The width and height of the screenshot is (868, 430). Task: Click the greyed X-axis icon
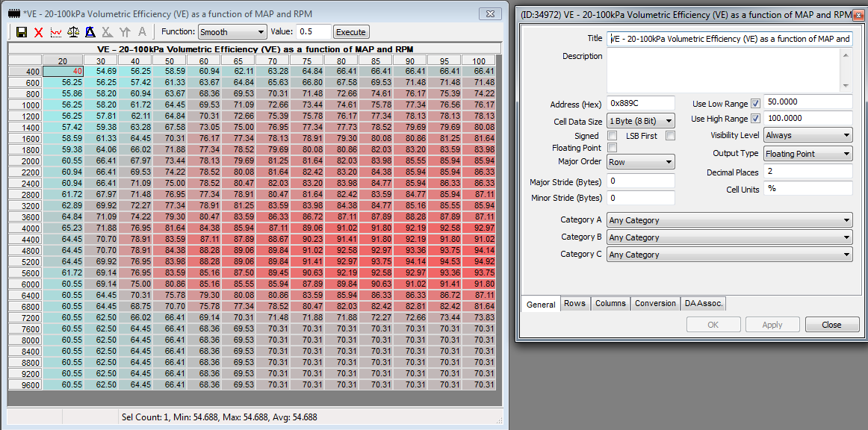[x=108, y=32]
